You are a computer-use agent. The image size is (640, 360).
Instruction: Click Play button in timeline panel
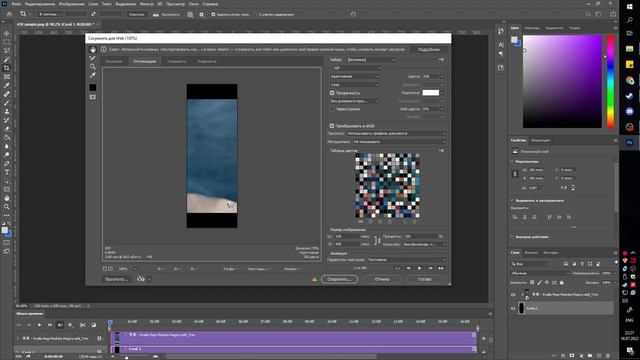coord(39,325)
